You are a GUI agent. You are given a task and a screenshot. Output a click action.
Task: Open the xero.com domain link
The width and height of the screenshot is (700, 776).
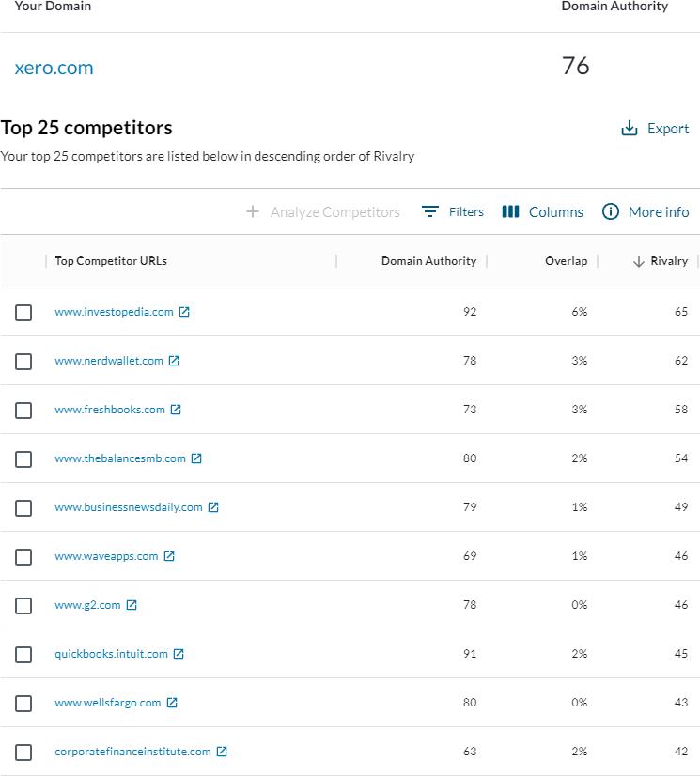click(x=54, y=68)
